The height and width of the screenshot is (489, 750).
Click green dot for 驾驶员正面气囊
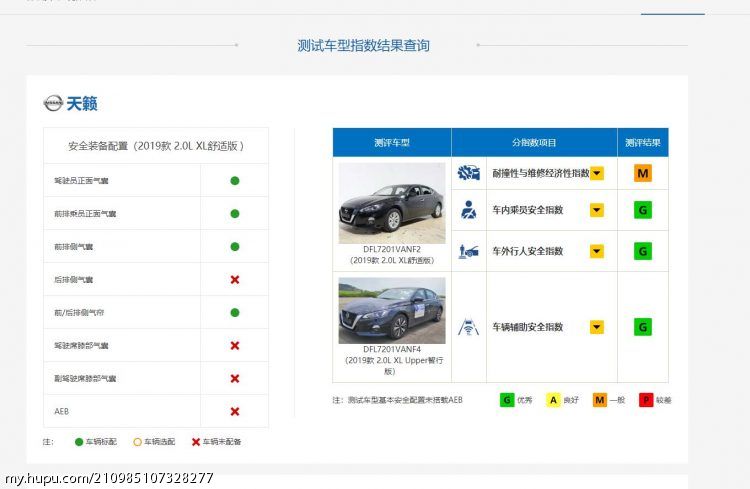[234, 180]
